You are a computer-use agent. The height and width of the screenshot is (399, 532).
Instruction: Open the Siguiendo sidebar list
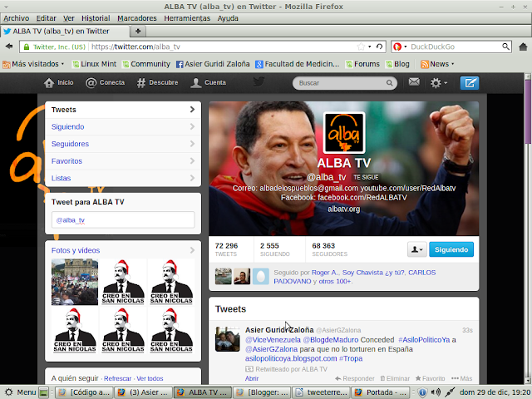123,127
